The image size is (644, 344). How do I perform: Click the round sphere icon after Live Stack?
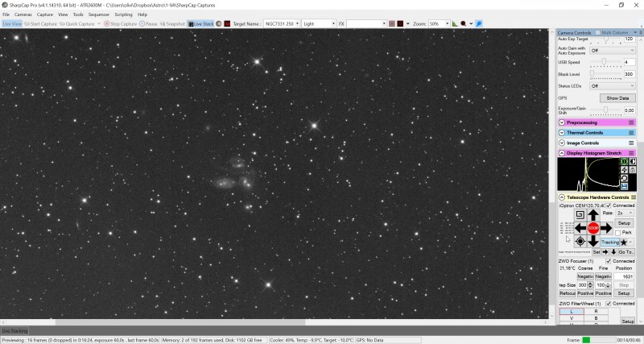point(219,24)
